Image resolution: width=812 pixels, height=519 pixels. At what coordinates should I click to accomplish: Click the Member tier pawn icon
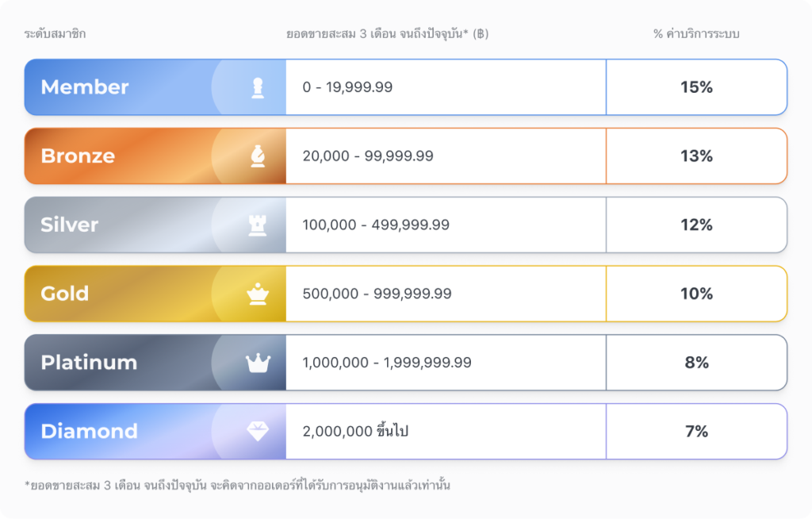[x=258, y=87]
